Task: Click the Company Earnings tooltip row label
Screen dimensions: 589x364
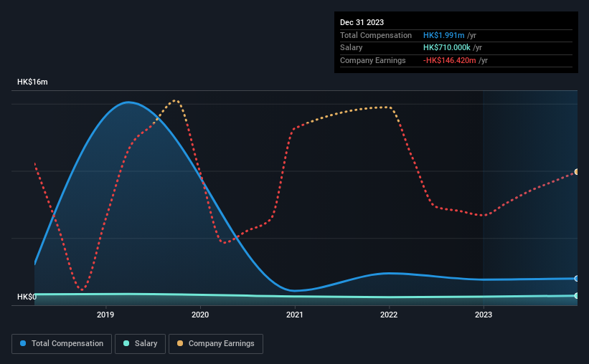Action: pyautogui.click(x=372, y=60)
